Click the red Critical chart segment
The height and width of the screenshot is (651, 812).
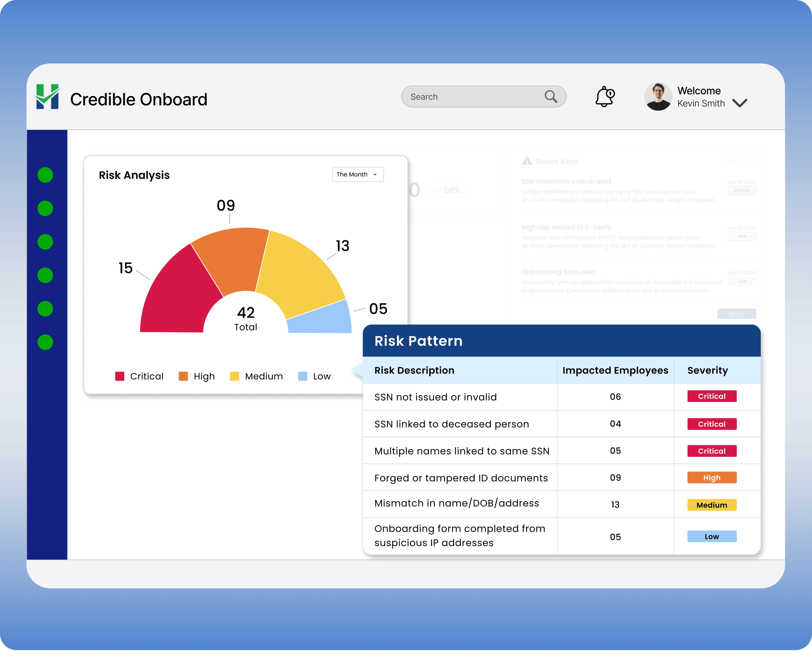click(177, 296)
